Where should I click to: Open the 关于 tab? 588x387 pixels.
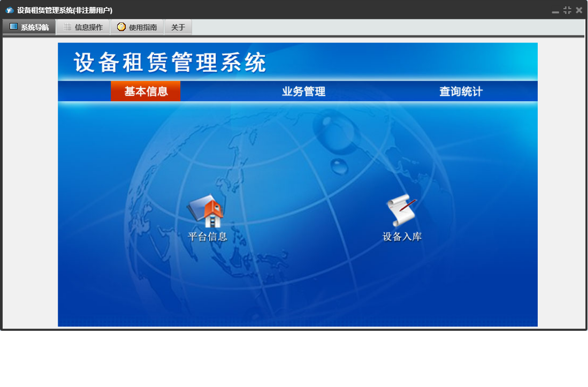tap(178, 27)
